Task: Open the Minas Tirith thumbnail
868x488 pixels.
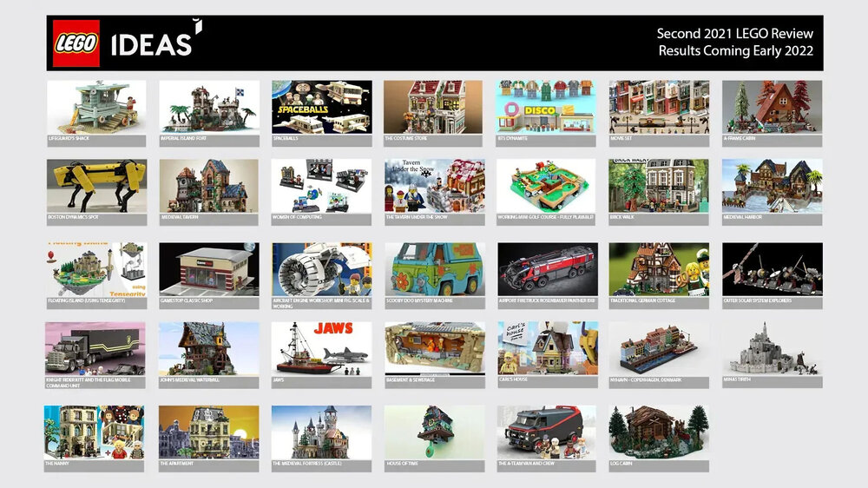Action: coord(773,349)
